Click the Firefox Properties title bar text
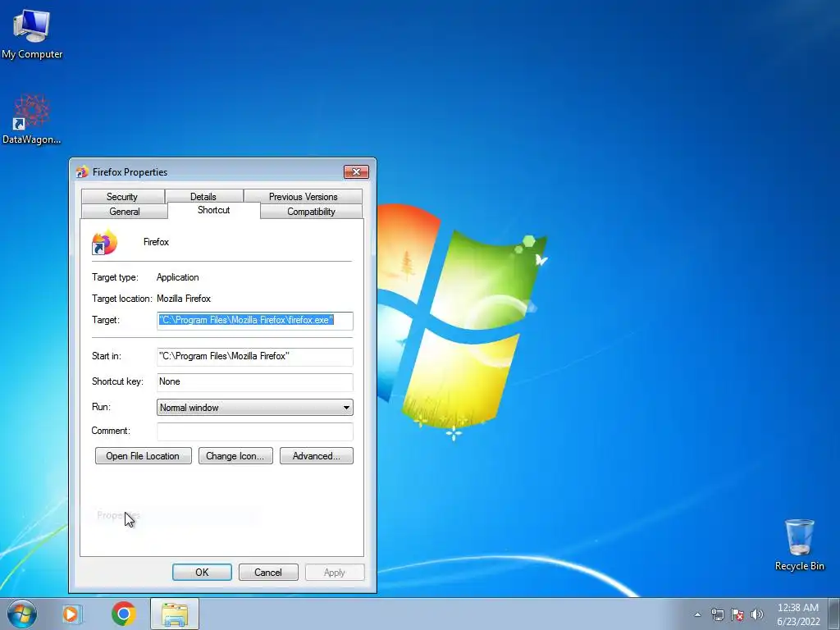The height and width of the screenshot is (630, 840). [130, 172]
